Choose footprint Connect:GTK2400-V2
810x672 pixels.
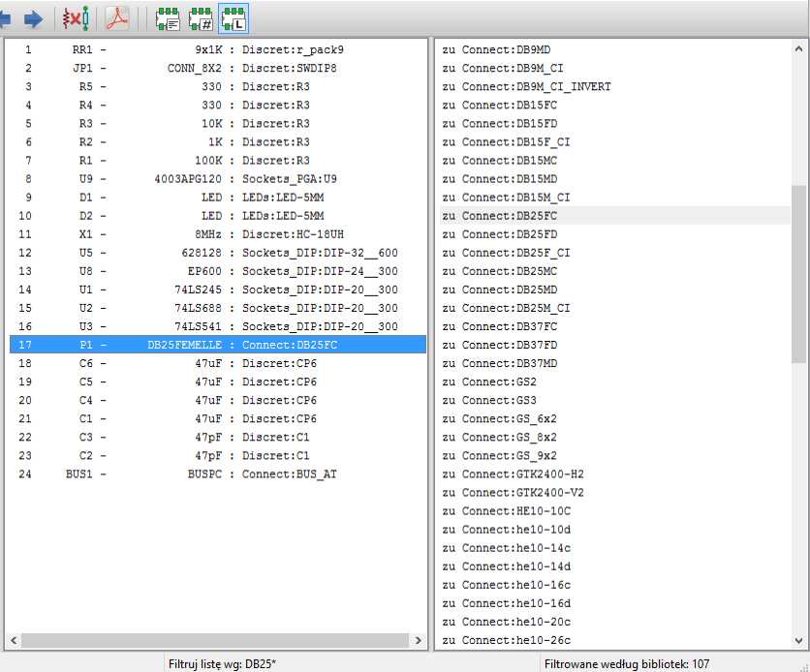point(614,493)
